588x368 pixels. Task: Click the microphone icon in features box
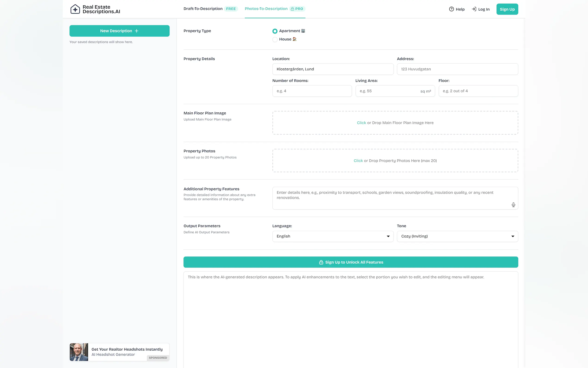point(513,205)
